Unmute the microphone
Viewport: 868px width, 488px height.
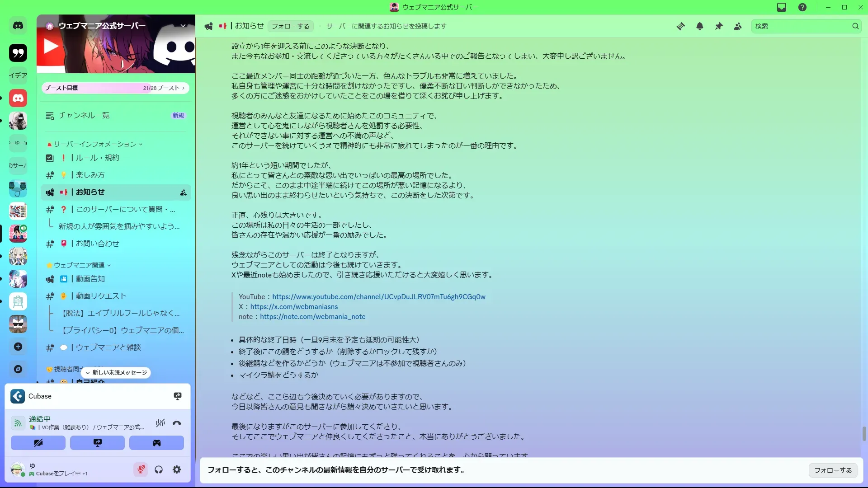[141, 469]
